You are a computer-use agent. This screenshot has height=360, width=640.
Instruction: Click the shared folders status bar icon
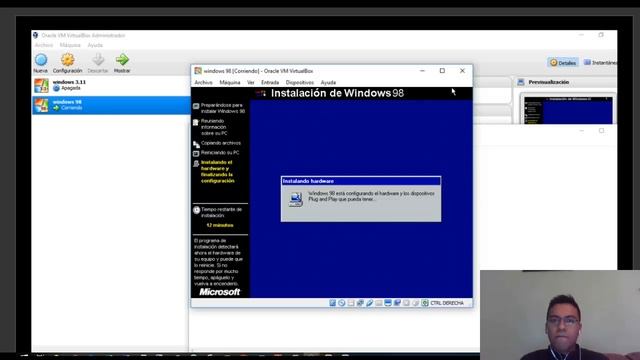(379, 303)
